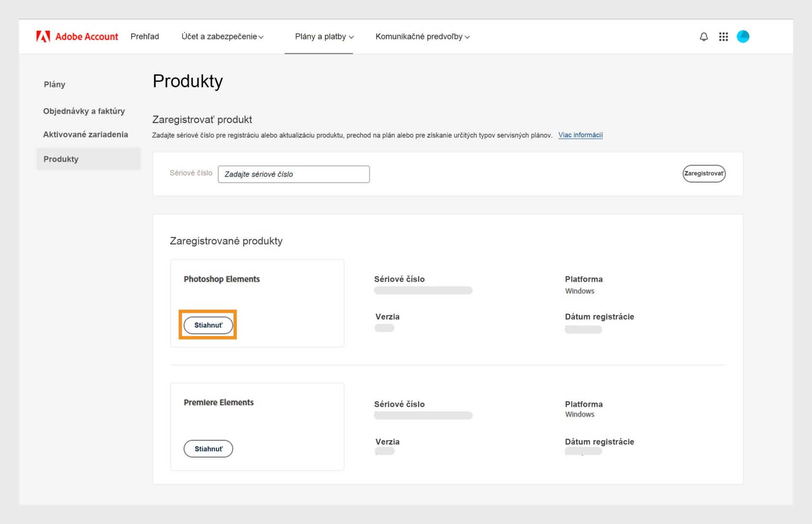
Task: Expand the Účet a zabezpečenie dropdown
Action: (x=222, y=36)
